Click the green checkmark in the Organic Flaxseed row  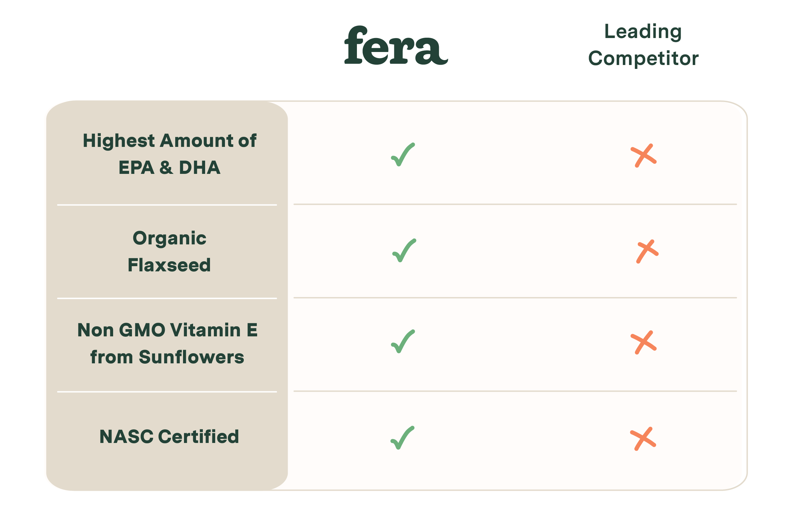(404, 251)
